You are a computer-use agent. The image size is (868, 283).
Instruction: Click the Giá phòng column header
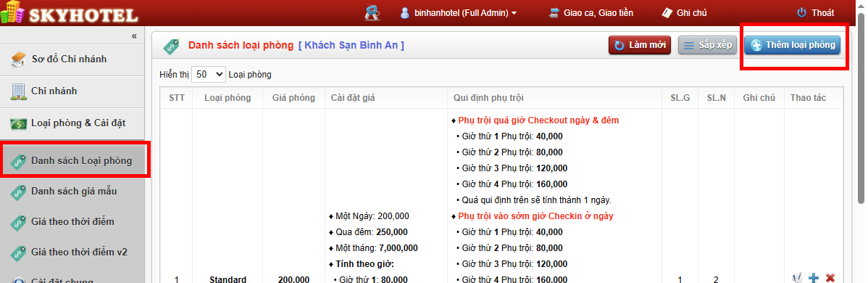[293, 98]
